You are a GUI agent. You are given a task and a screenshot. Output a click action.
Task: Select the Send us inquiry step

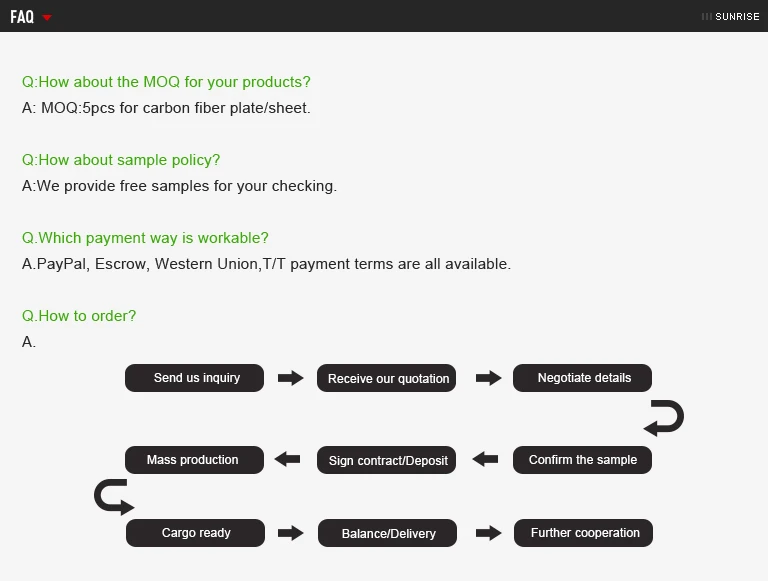coord(194,378)
